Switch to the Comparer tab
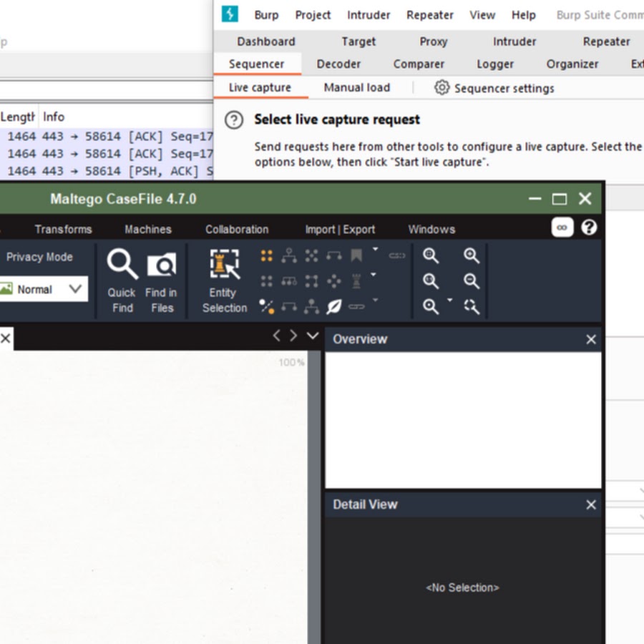Image resolution: width=644 pixels, height=644 pixels. 419,64
